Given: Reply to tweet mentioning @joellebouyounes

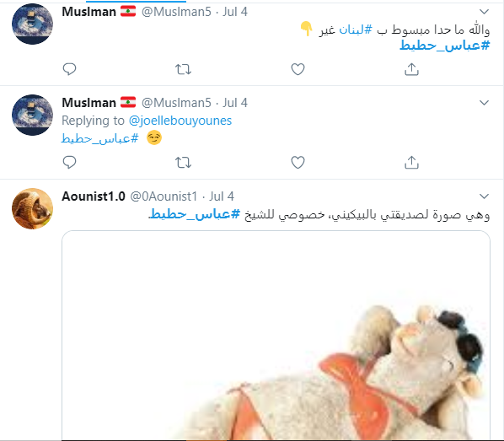Looking at the screenshot, I should click(69, 162).
